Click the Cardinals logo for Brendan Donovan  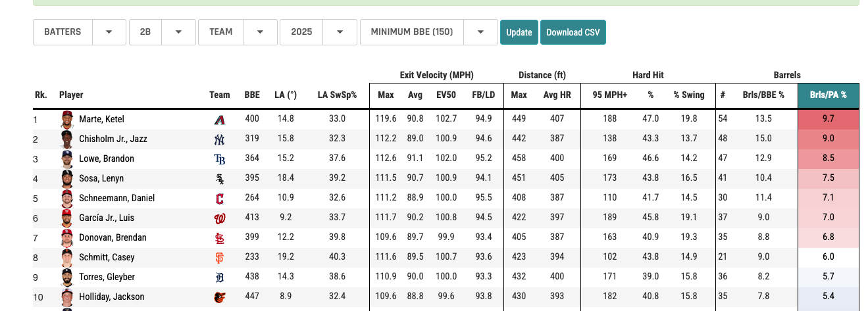point(220,238)
